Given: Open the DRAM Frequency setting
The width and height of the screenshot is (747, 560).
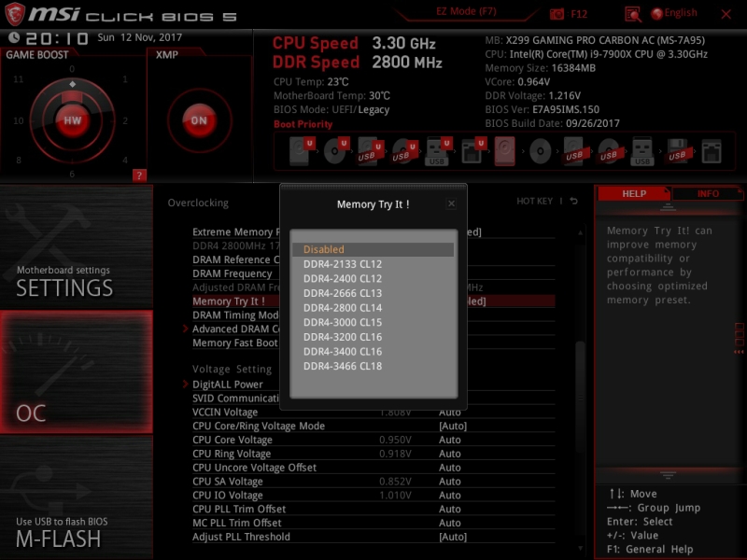Looking at the screenshot, I should 232,273.
